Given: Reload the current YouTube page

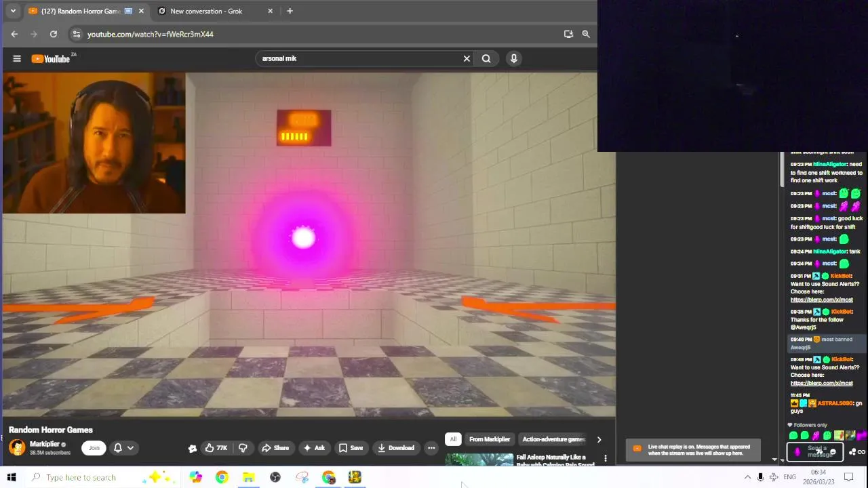Looking at the screenshot, I should tap(54, 34).
